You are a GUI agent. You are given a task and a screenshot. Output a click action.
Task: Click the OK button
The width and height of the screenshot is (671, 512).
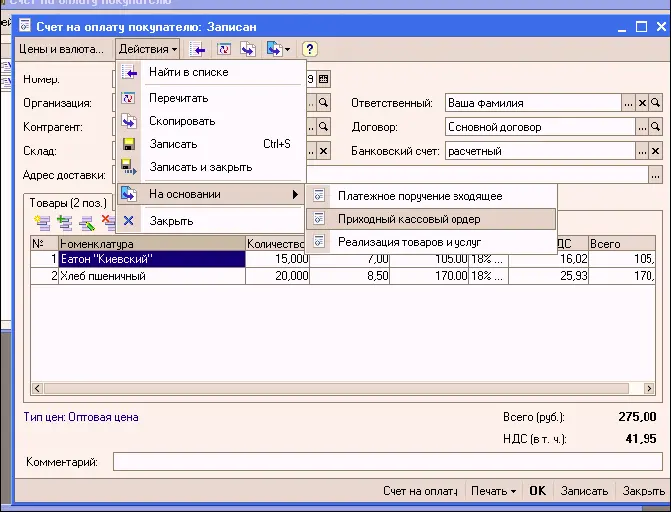(x=537, y=491)
